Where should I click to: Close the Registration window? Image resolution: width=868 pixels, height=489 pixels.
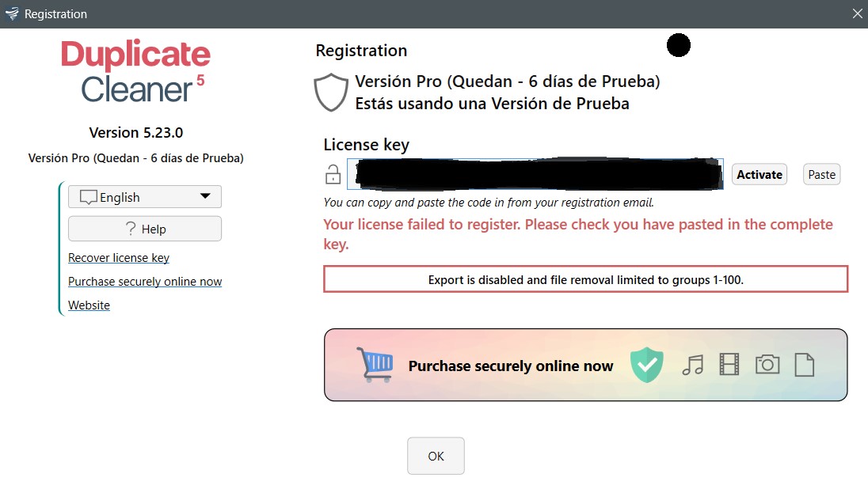[x=857, y=13]
